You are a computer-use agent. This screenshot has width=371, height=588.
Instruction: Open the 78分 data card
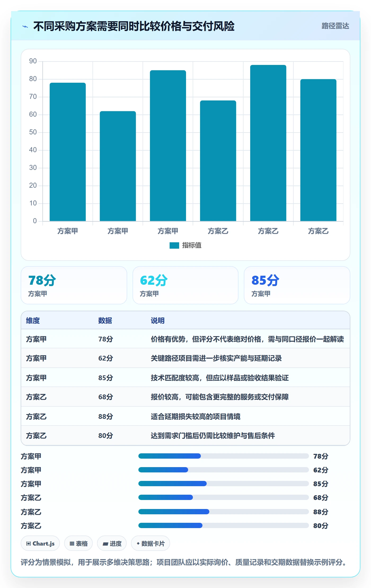click(x=74, y=285)
